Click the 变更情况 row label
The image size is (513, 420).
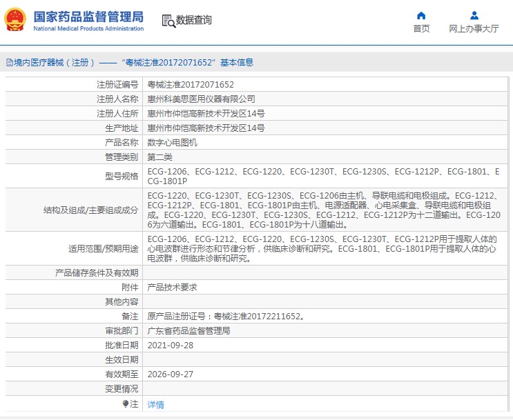122,389
